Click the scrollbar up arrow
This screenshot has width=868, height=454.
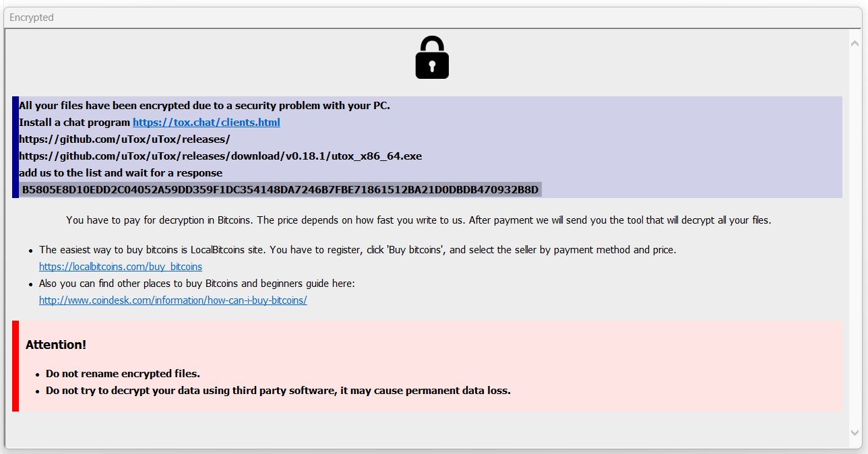click(x=855, y=43)
